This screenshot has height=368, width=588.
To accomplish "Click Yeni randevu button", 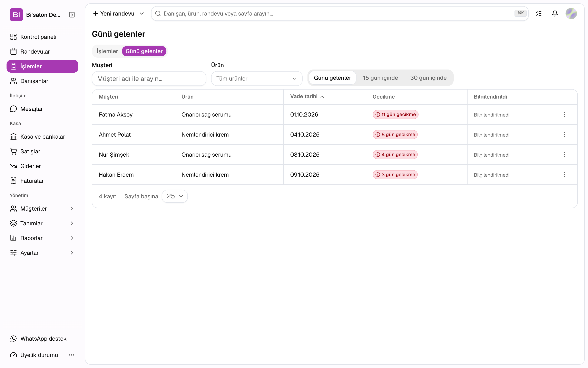I will point(114,14).
